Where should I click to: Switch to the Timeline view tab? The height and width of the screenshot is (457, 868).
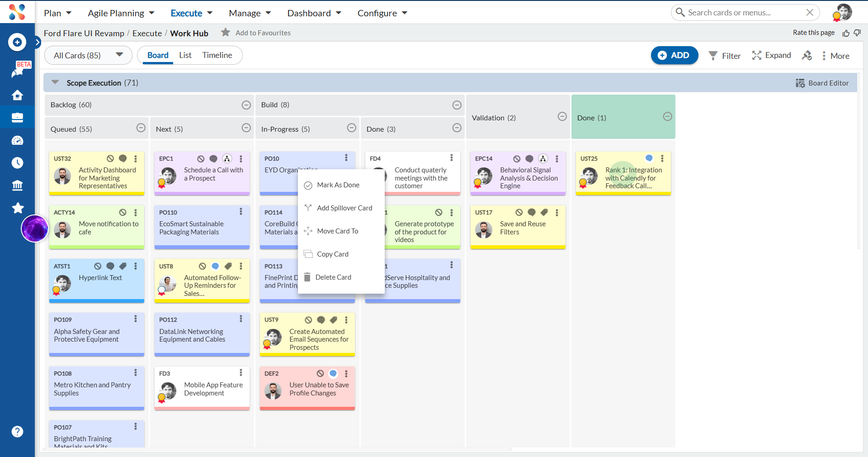tap(217, 55)
